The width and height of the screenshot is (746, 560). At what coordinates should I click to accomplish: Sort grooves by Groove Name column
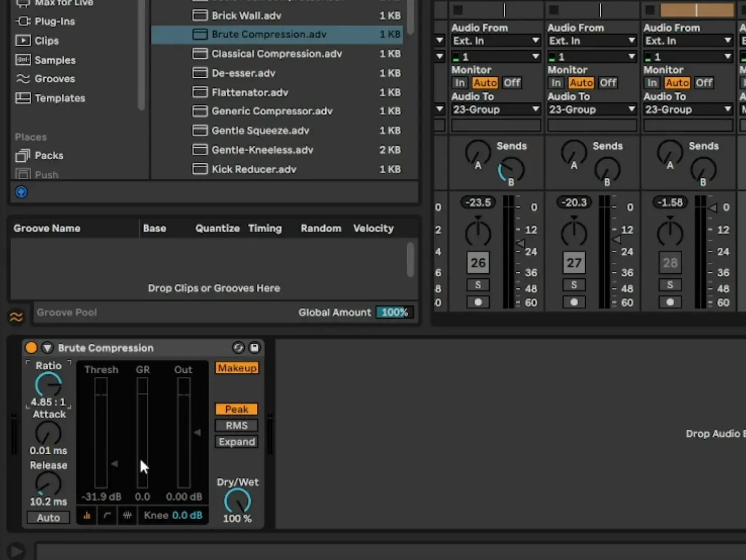tap(47, 228)
